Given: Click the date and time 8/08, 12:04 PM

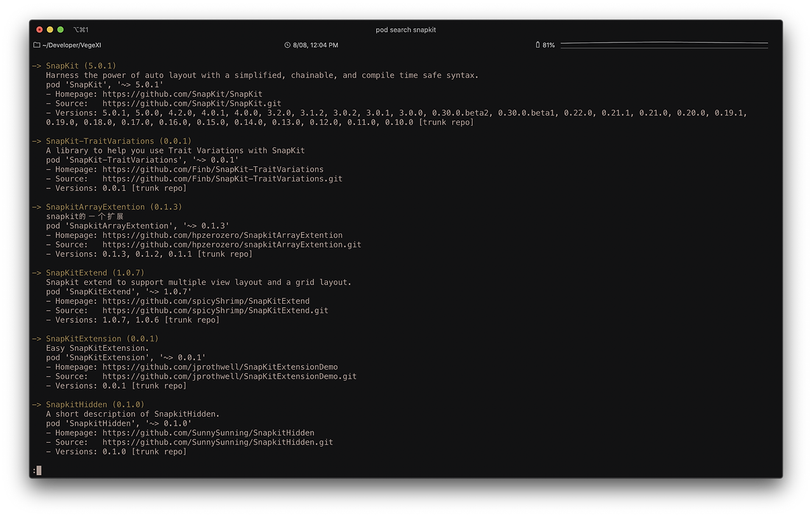Looking at the screenshot, I should coord(315,45).
